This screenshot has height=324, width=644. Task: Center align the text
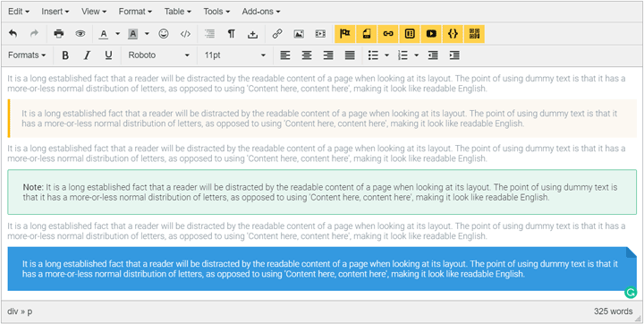[x=307, y=55]
